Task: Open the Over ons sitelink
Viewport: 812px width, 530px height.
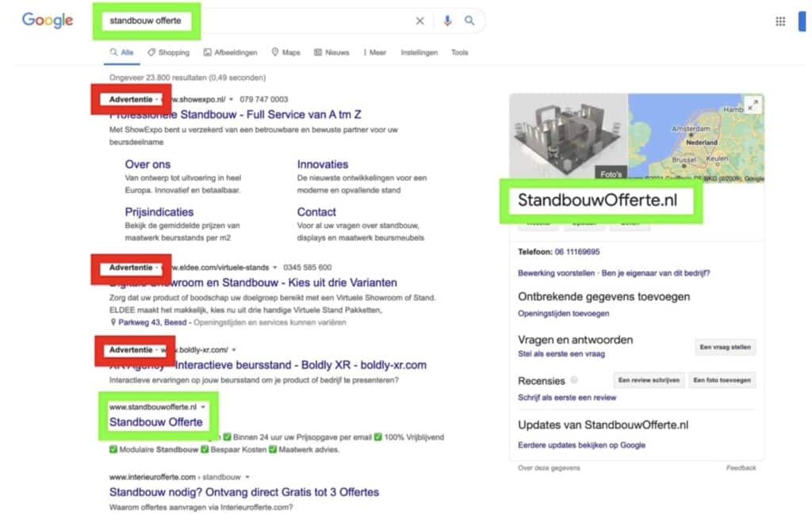Action: pyautogui.click(x=147, y=164)
